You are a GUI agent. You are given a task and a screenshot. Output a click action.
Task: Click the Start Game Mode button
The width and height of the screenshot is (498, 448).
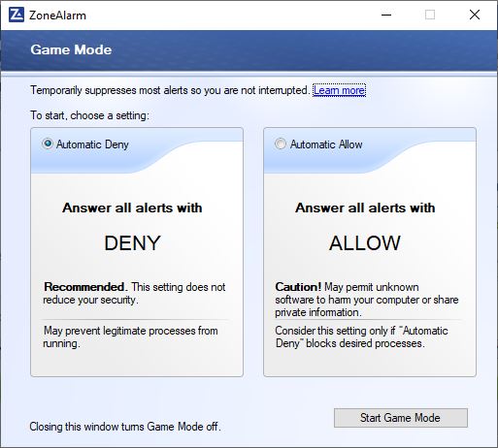(x=401, y=418)
